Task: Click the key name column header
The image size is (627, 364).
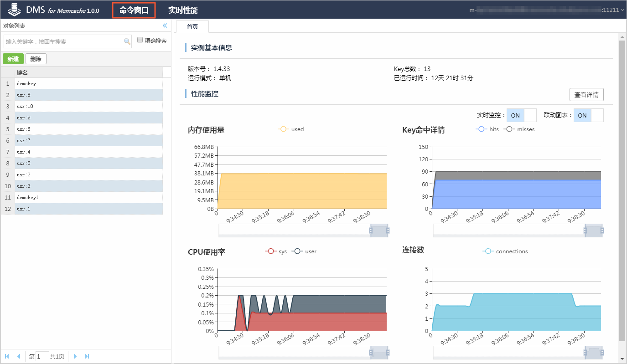Action: pos(88,72)
